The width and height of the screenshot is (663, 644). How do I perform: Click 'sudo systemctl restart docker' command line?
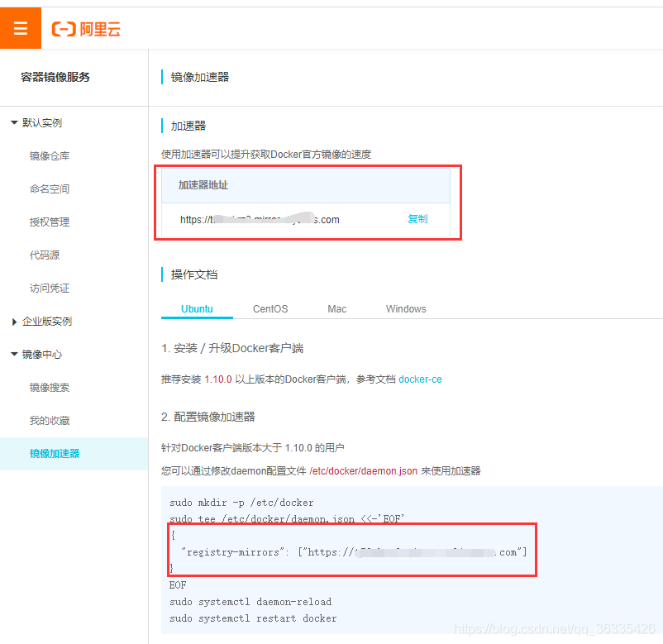pos(253,618)
